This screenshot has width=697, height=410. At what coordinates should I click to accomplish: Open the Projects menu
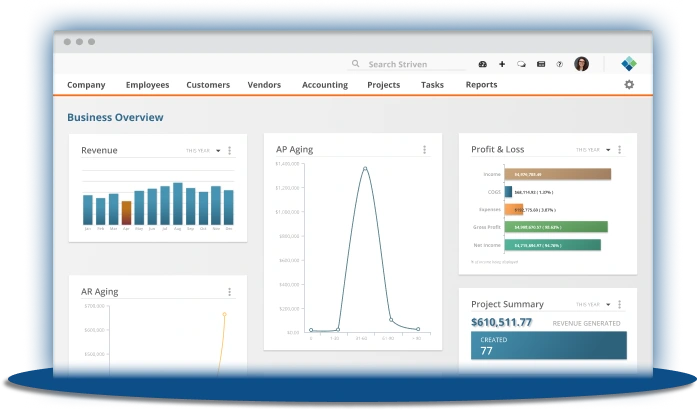coord(384,84)
